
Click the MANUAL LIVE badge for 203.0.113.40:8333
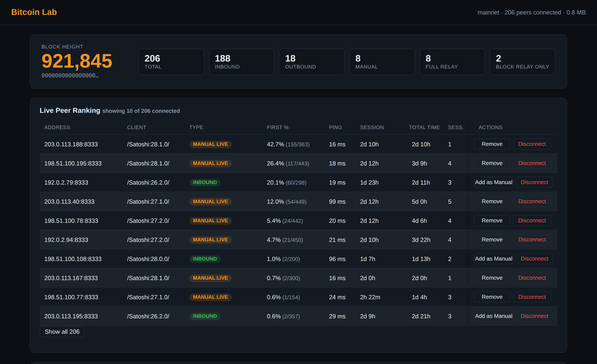210,202
